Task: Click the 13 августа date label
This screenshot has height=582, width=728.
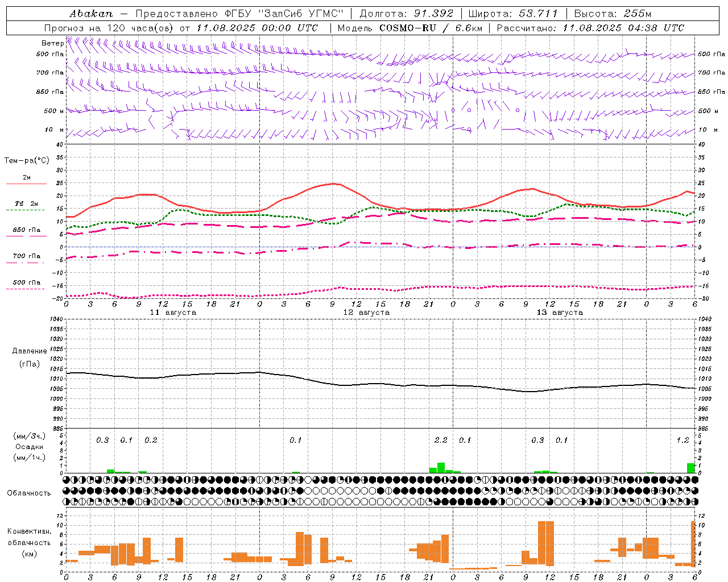Action: pos(560,313)
